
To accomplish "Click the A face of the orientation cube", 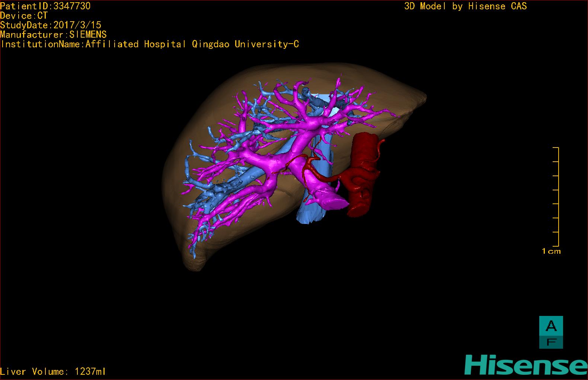I will tap(551, 326).
